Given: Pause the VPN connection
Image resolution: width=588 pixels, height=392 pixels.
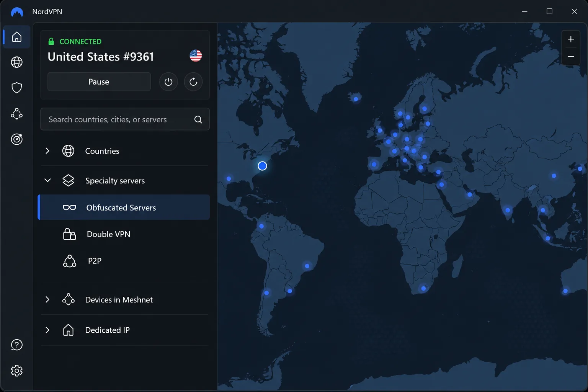Looking at the screenshot, I should tap(99, 82).
